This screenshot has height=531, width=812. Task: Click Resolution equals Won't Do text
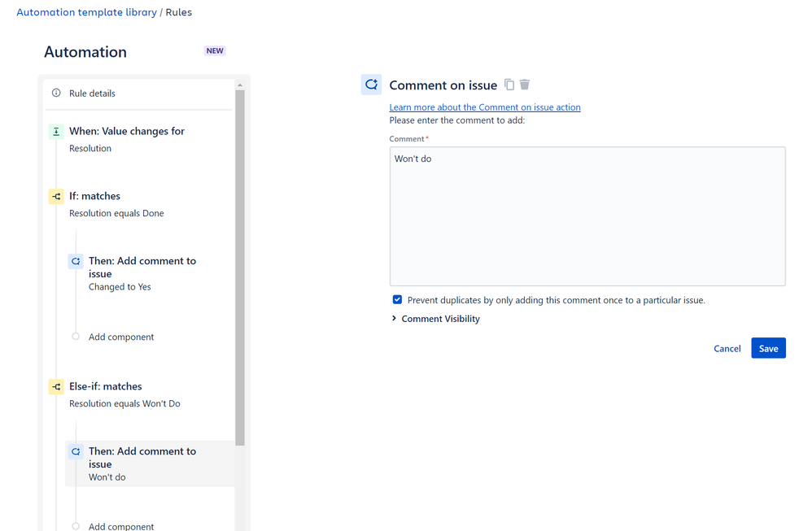point(124,403)
